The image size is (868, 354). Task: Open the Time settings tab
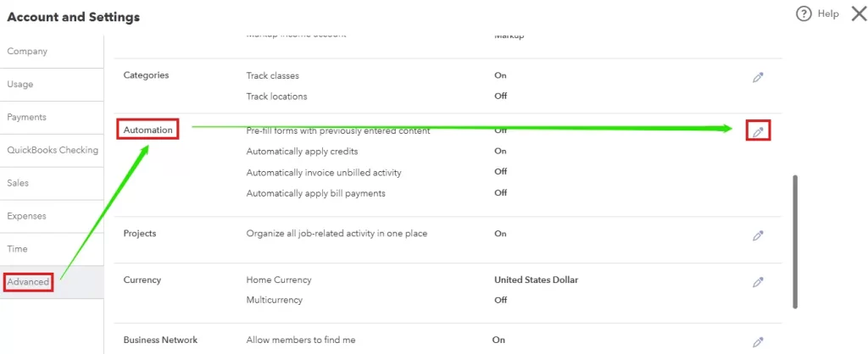click(x=17, y=249)
